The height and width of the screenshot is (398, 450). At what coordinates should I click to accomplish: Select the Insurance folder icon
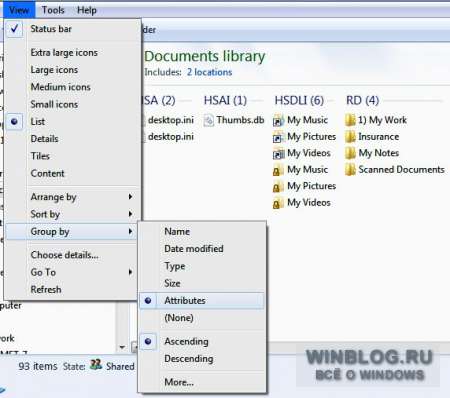(x=350, y=137)
